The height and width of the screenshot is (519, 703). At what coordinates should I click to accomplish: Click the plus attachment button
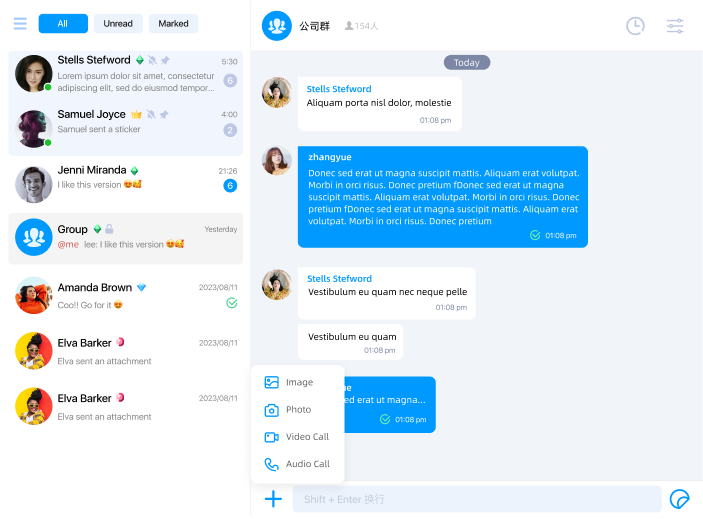tap(273, 498)
